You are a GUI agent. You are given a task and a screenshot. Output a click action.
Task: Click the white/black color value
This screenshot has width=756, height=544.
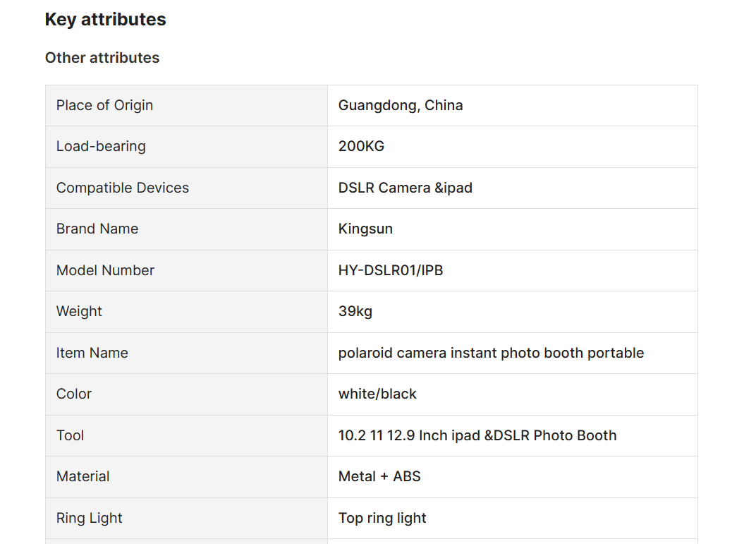(377, 394)
